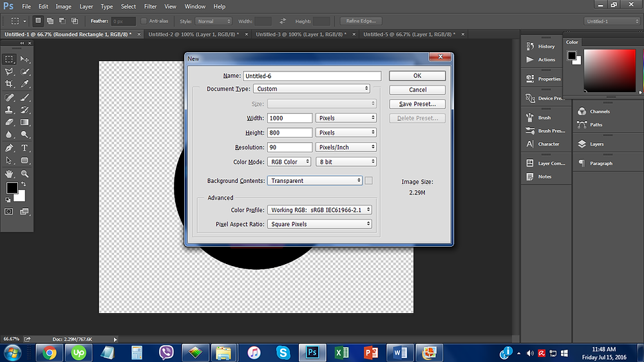This screenshot has width=644, height=362.
Task: Select Intersect with Selection mode option
Action: tap(75, 21)
